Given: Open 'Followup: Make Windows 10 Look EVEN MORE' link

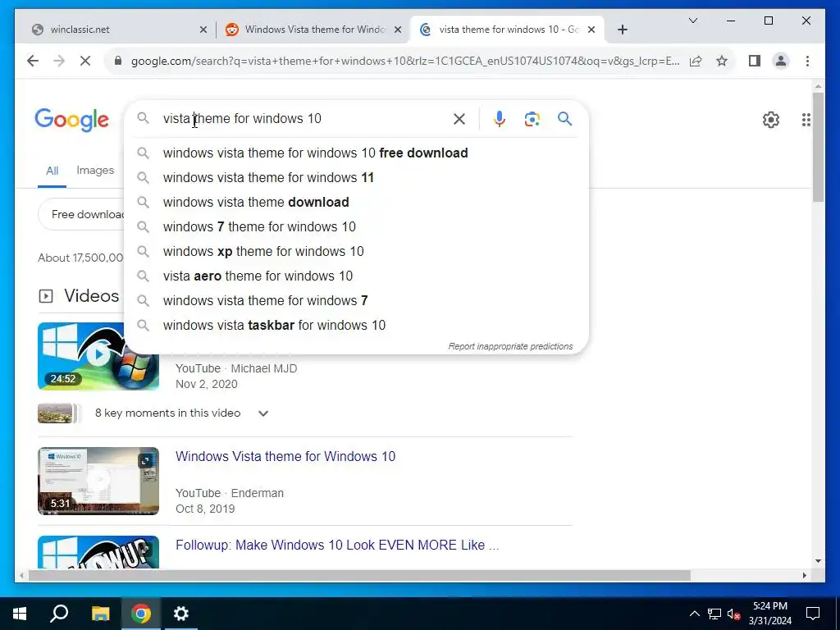Looking at the screenshot, I should [x=337, y=546].
